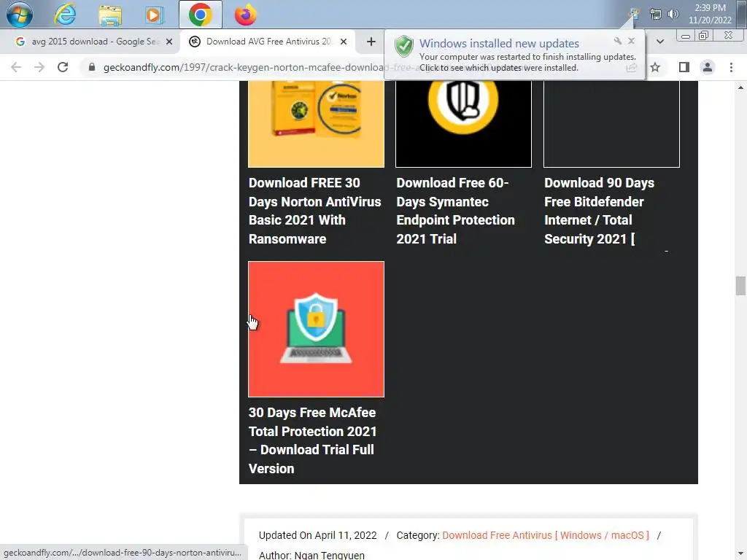
Task: Open the Symantec shield logo thumbnail
Action: (463, 124)
